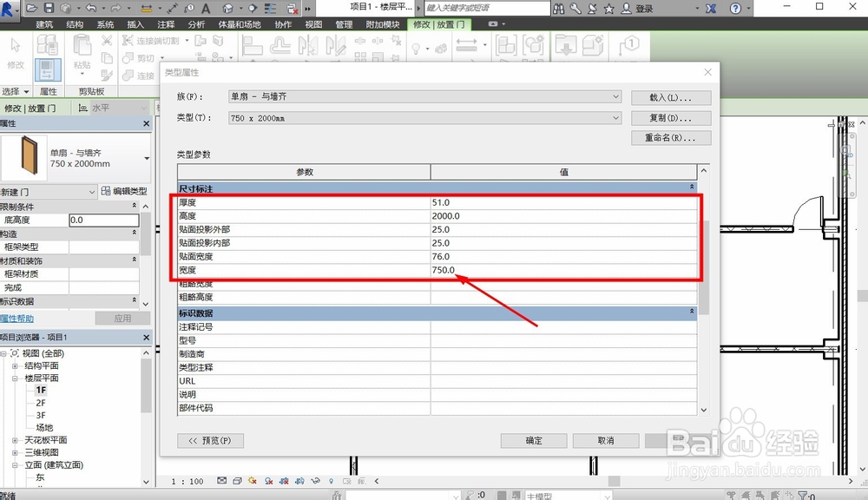
Task: Select the 2F floor plan view
Action: [41, 403]
